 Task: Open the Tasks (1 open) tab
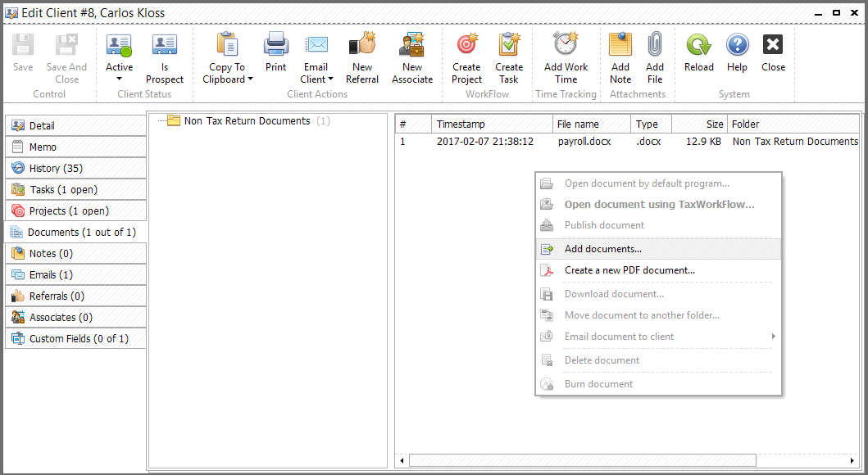[76, 190]
